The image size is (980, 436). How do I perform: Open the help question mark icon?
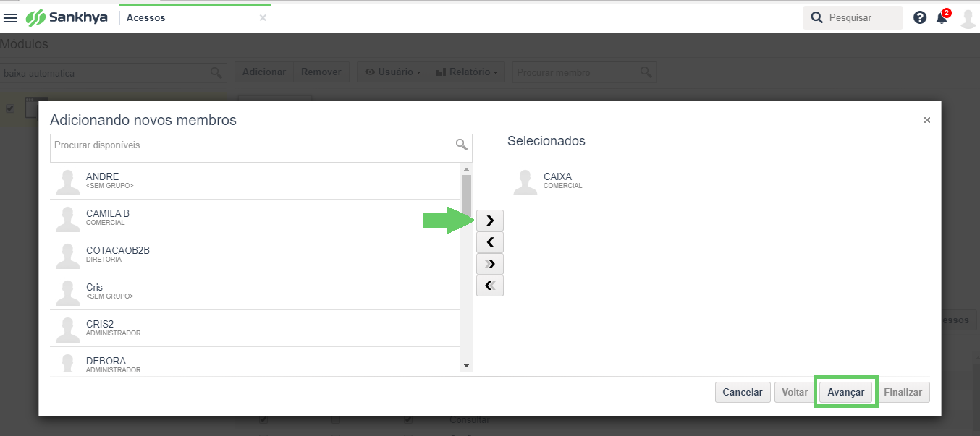(x=920, y=17)
